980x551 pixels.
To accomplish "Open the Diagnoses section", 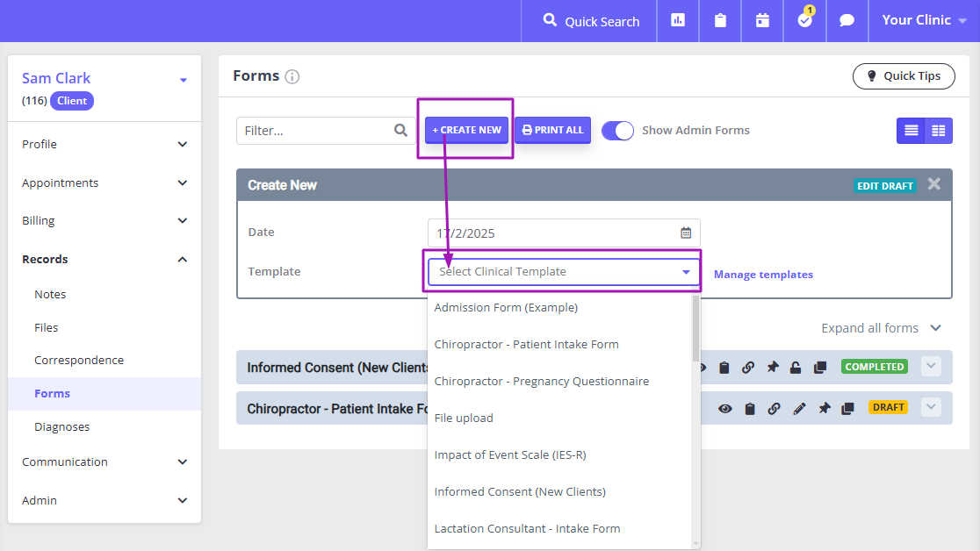I will click(61, 426).
